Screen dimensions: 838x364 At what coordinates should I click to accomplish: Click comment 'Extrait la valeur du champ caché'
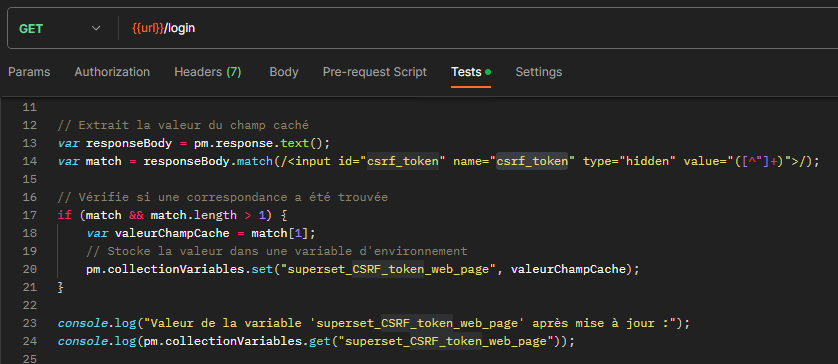click(x=183, y=126)
